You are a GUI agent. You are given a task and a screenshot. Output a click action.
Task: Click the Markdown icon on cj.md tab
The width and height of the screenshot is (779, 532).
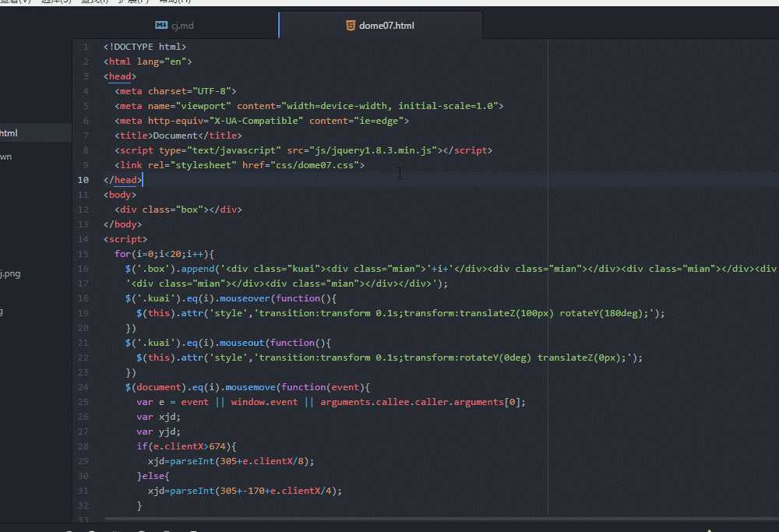click(161, 25)
